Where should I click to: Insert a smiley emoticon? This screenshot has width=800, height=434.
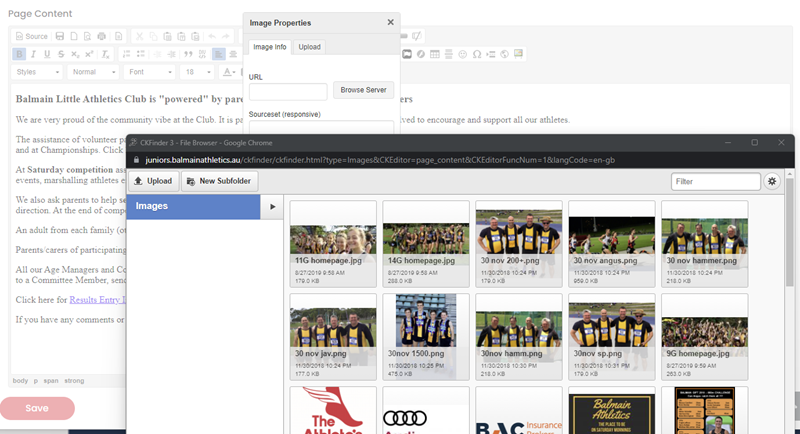[x=462, y=54]
